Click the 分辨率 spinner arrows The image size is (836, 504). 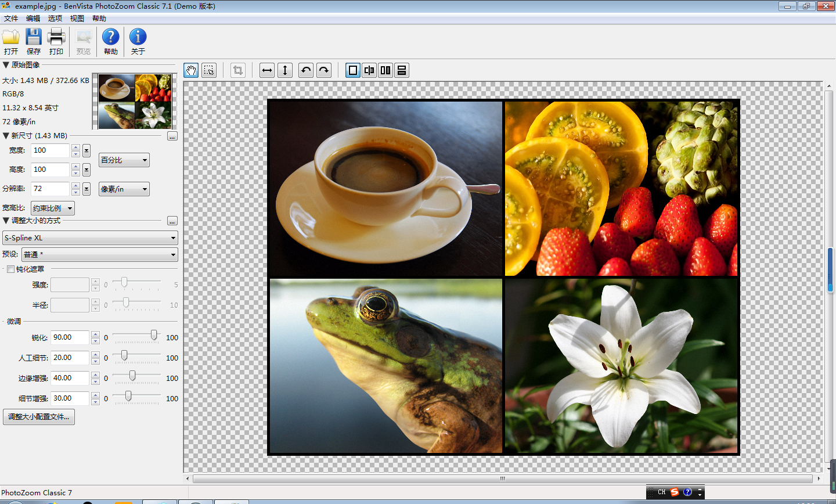[75, 189]
